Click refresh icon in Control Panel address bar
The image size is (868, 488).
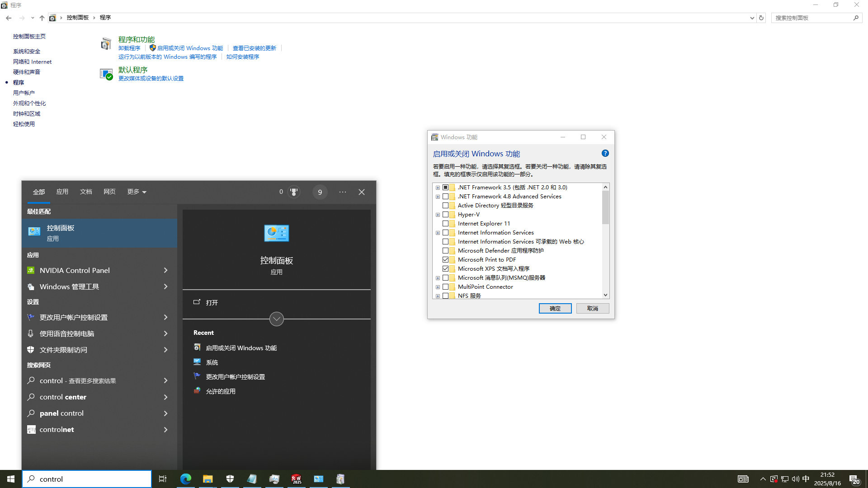[761, 18]
